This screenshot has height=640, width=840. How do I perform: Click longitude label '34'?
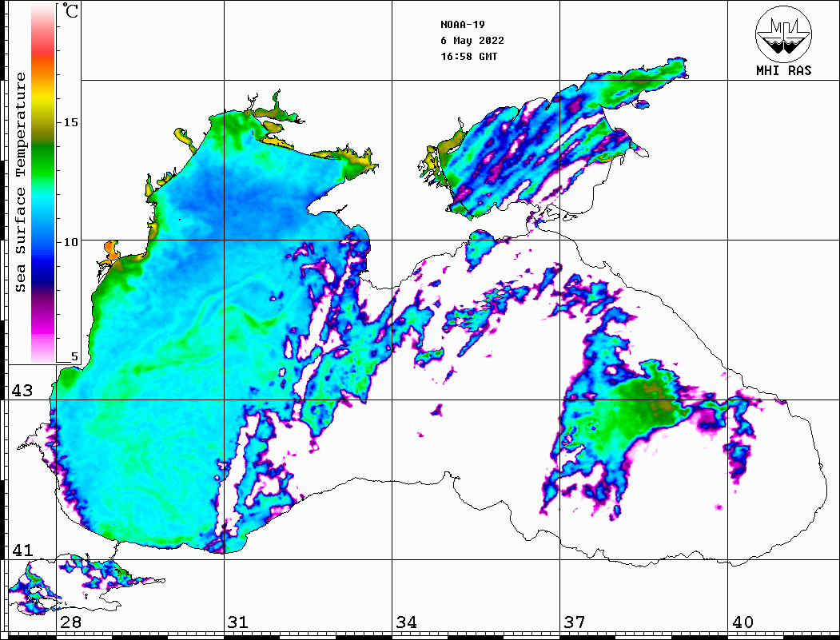pos(406,622)
